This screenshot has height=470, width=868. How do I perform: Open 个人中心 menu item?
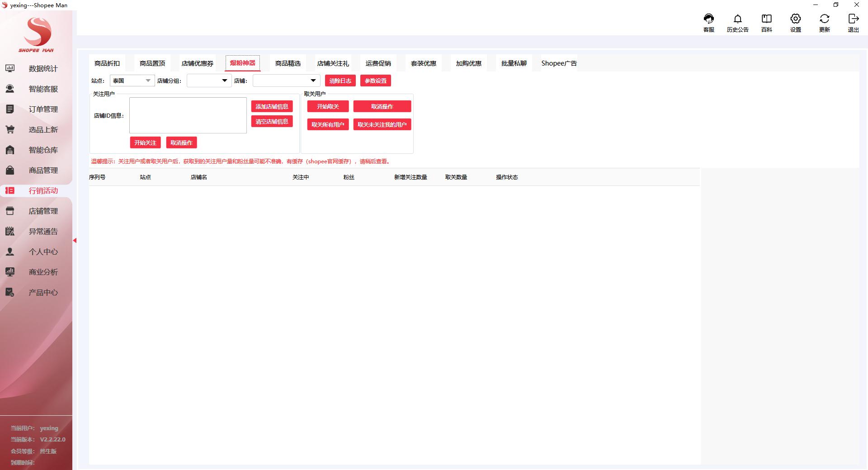click(43, 252)
